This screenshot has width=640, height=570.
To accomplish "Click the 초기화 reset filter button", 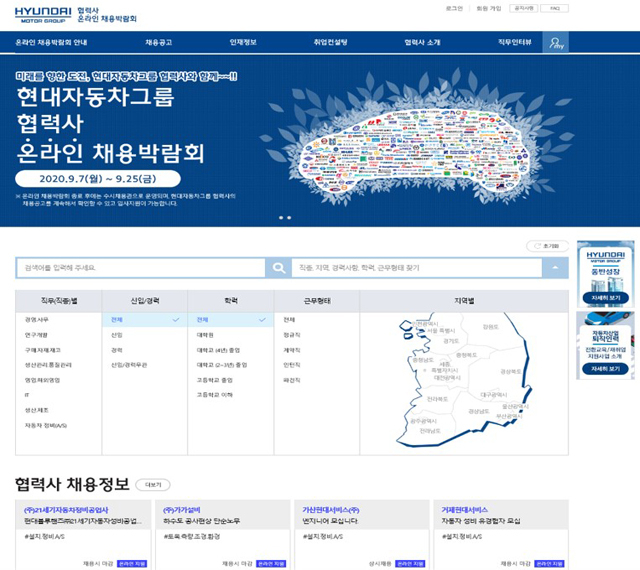I will [547, 246].
